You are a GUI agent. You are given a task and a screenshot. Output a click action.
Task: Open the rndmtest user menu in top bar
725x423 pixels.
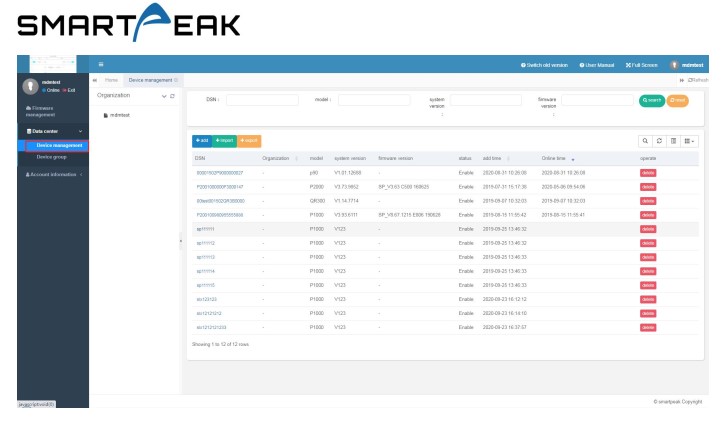click(x=687, y=65)
